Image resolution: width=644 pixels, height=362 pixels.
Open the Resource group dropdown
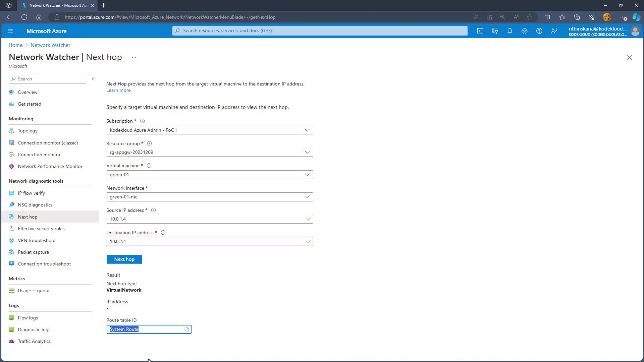coord(210,152)
